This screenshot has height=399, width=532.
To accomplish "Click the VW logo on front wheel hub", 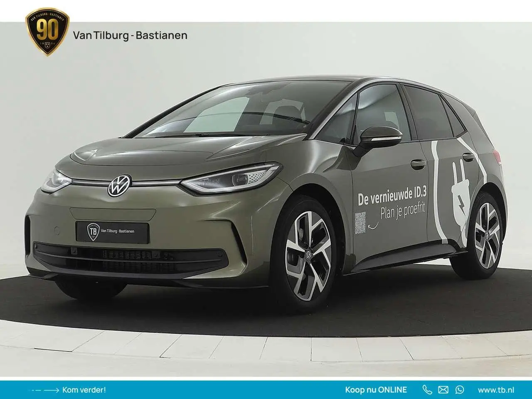I will tap(308, 255).
